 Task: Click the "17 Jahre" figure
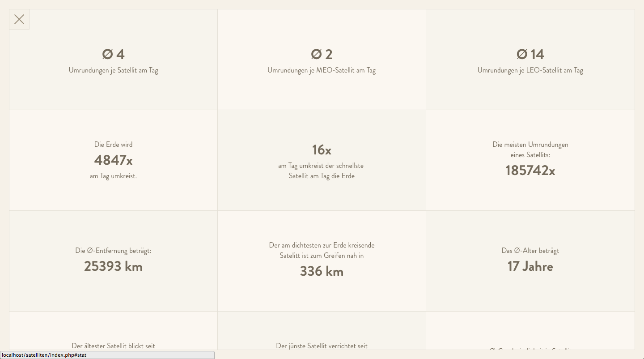click(x=530, y=266)
